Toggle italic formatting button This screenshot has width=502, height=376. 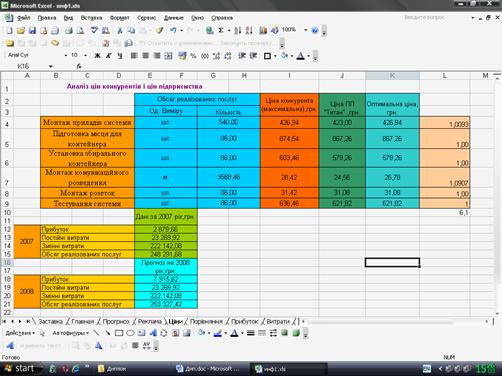point(109,56)
